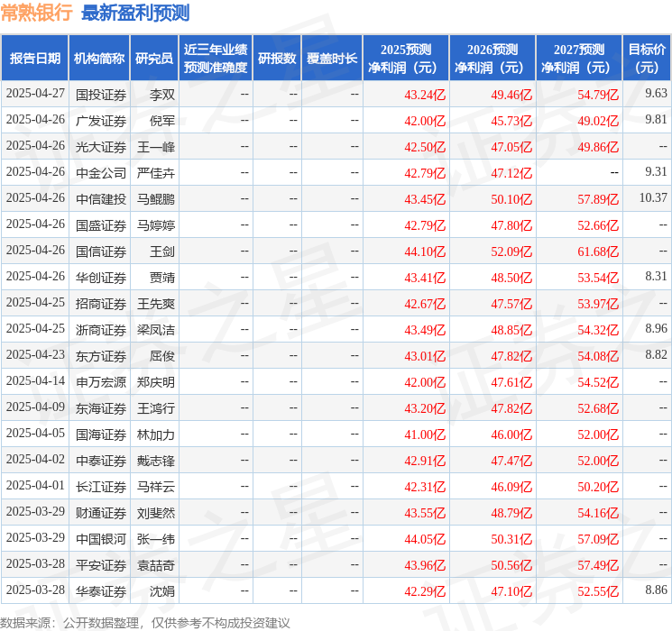The image size is (672, 631).
Task: Select the 国信证券 institution cell
Action: 101,251
